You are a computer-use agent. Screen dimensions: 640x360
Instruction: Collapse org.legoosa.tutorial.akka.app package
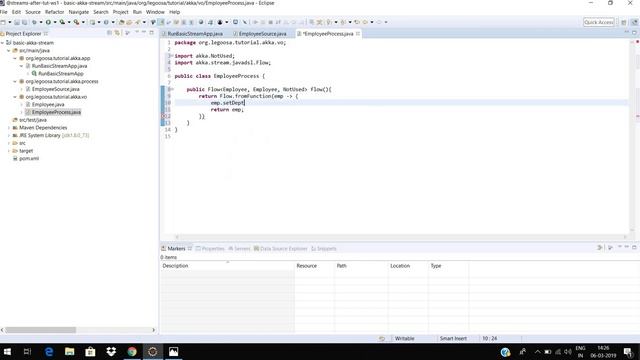click(x=15, y=58)
